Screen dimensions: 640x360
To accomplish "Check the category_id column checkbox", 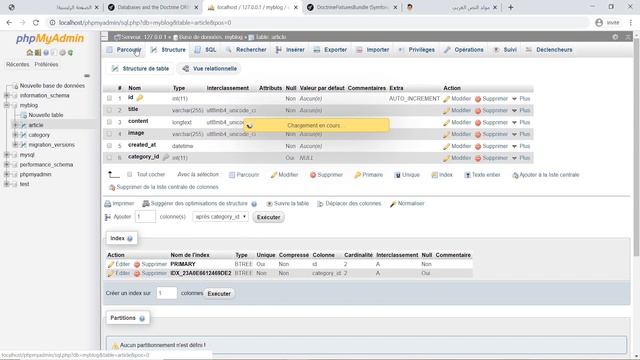I will pos(109,158).
